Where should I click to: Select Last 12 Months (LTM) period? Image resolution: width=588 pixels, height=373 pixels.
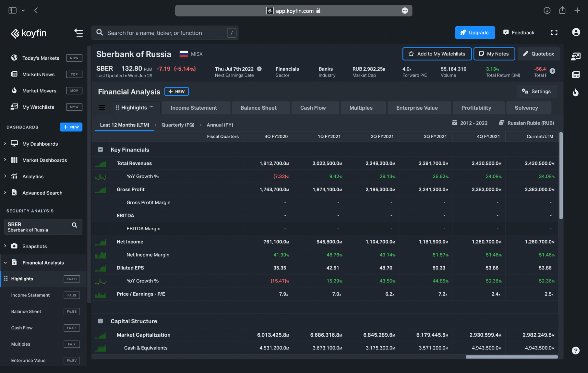(124, 125)
